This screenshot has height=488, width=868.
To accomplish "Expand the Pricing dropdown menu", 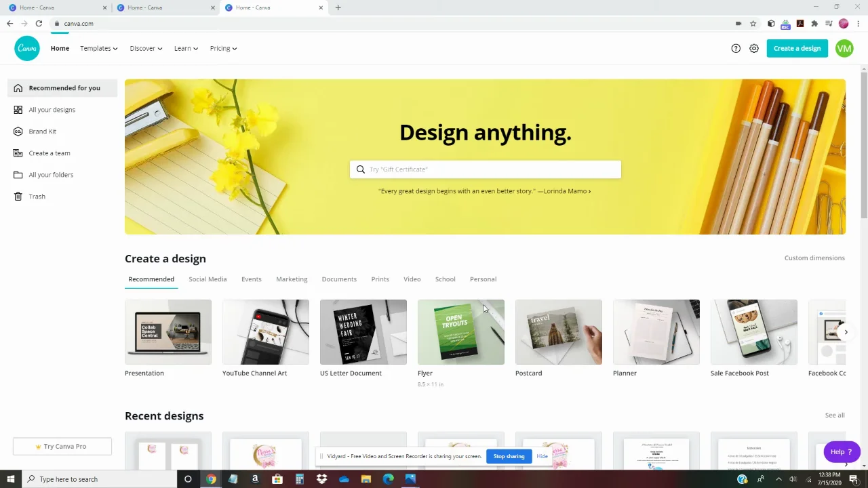I will [x=223, y=48].
